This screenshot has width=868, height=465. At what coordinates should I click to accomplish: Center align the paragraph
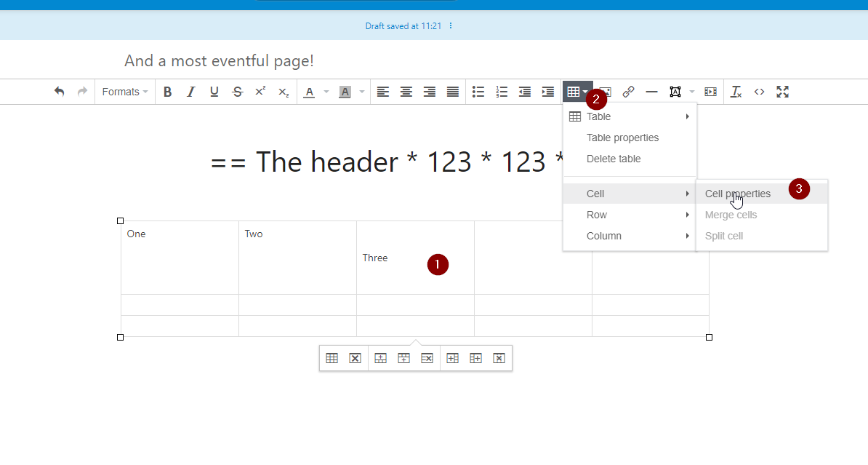click(406, 91)
